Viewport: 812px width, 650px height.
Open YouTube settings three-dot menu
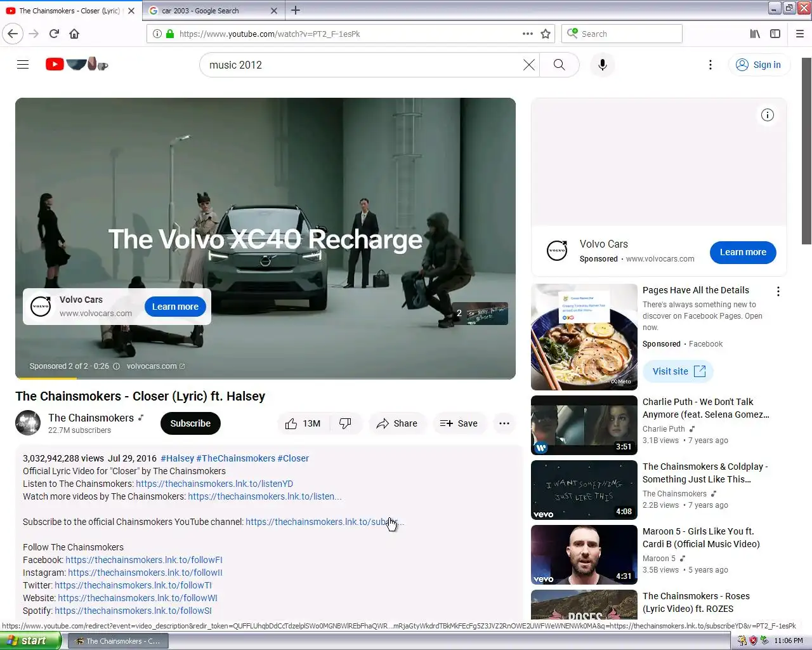pos(710,65)
